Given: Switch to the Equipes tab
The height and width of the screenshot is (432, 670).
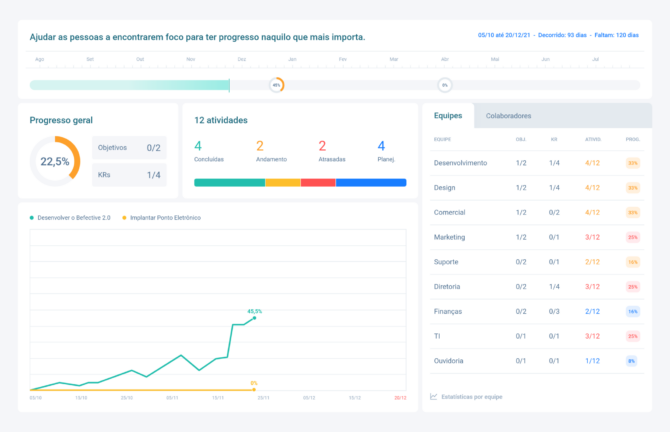Looking at the screenshot, I should click(447, 115).
